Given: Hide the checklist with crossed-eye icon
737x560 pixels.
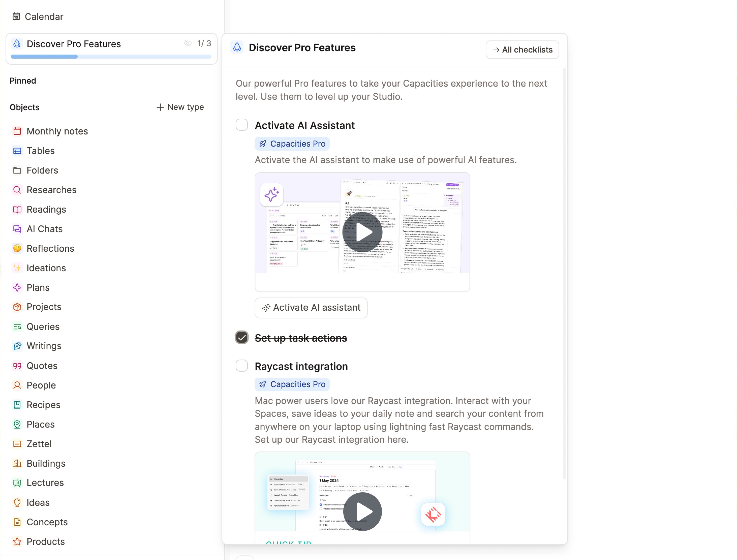Looking at the screenshot, I should pyautogui.click(x=188, y=43).
